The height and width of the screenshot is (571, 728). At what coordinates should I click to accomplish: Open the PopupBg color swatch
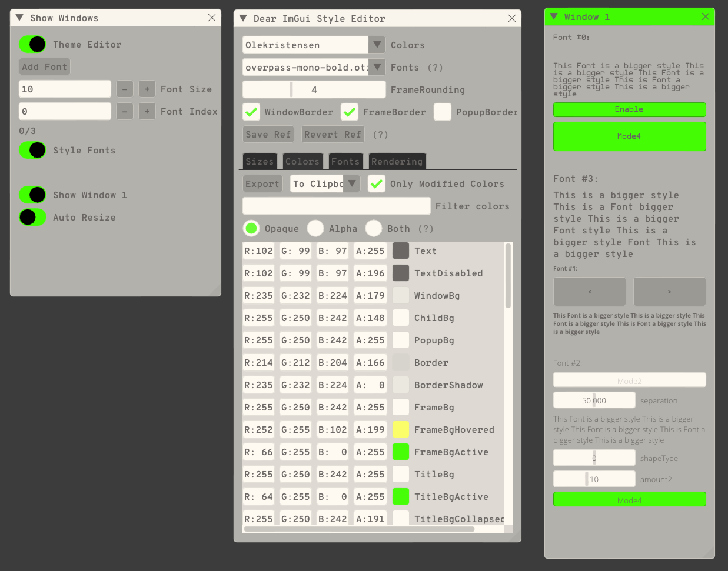(x=401, y=340)
